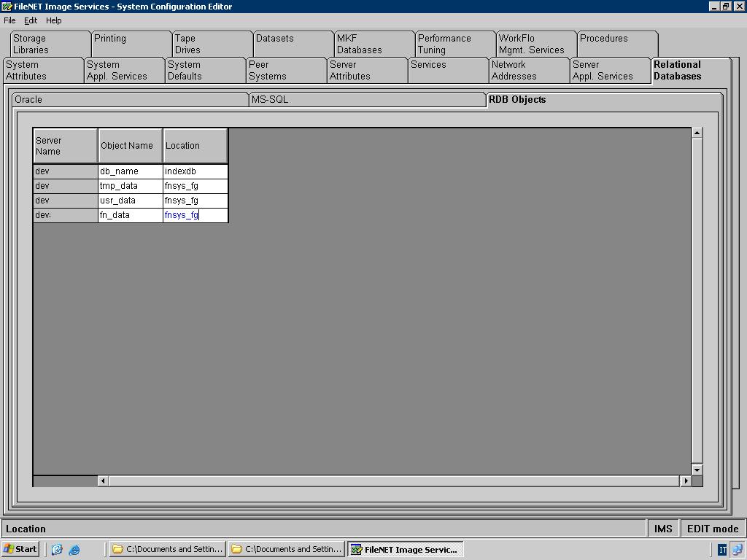This screenshot has height=560, width=747.
Task: Switch to the Server Appl. Services tab
Action: pyautogui.click(x=611, y=71)
